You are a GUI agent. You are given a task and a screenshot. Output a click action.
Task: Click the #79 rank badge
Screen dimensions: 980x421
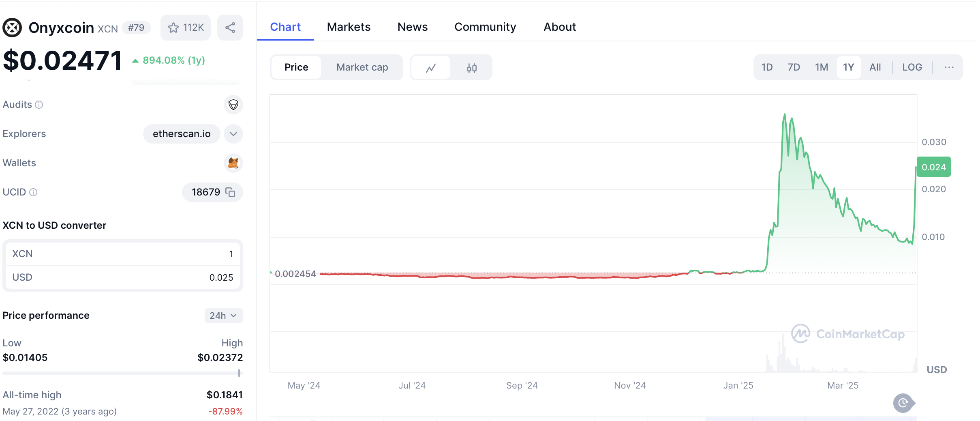tap(136, 28)
